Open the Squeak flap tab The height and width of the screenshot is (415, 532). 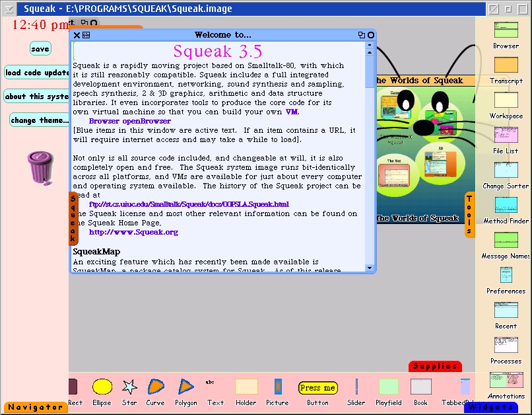73,218
